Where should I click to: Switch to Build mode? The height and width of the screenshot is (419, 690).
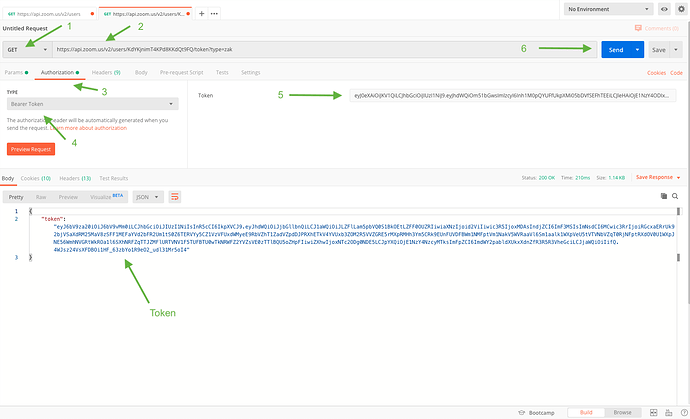coord(586,413)
